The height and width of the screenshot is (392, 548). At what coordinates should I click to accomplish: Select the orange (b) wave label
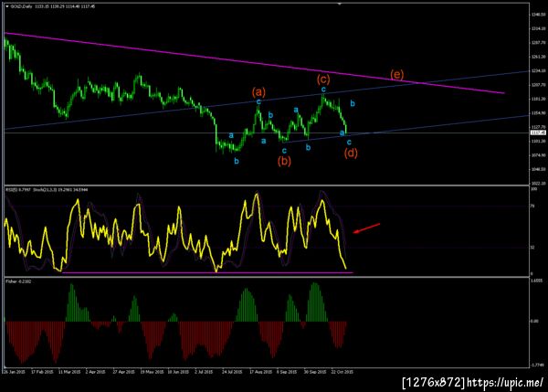[284, 161]
